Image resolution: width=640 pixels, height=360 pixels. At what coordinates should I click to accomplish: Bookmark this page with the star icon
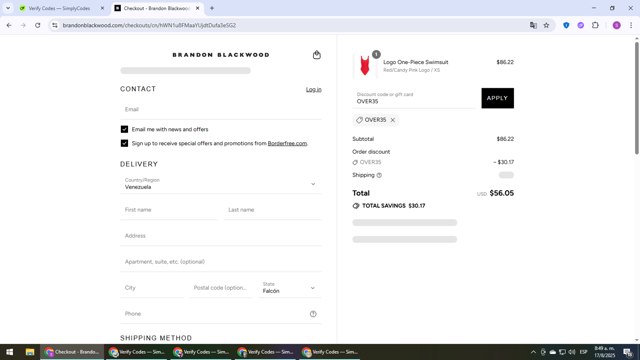tap(546, 25)
